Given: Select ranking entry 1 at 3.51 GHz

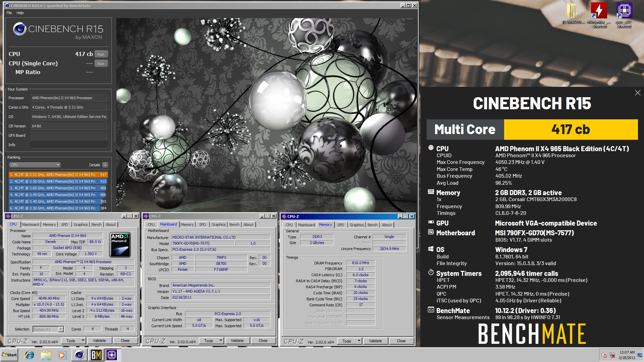Looking at the screenshot, I should (x=58, y=175).
